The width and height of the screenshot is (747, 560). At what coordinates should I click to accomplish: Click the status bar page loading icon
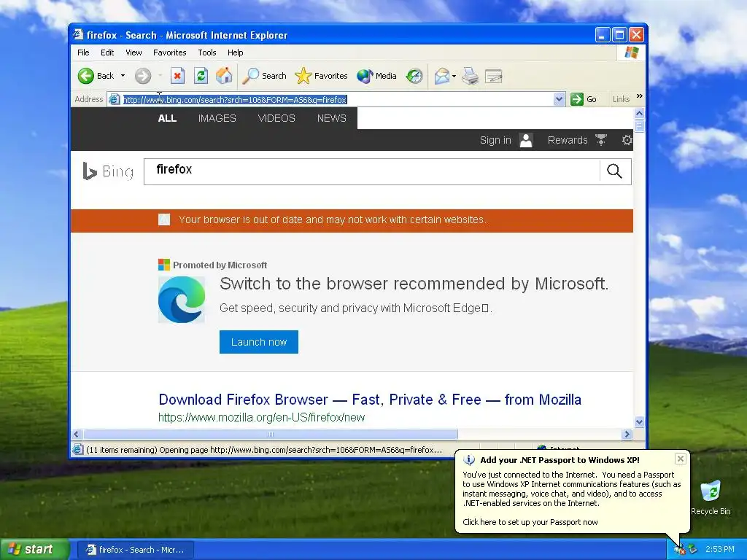[77, 449]
